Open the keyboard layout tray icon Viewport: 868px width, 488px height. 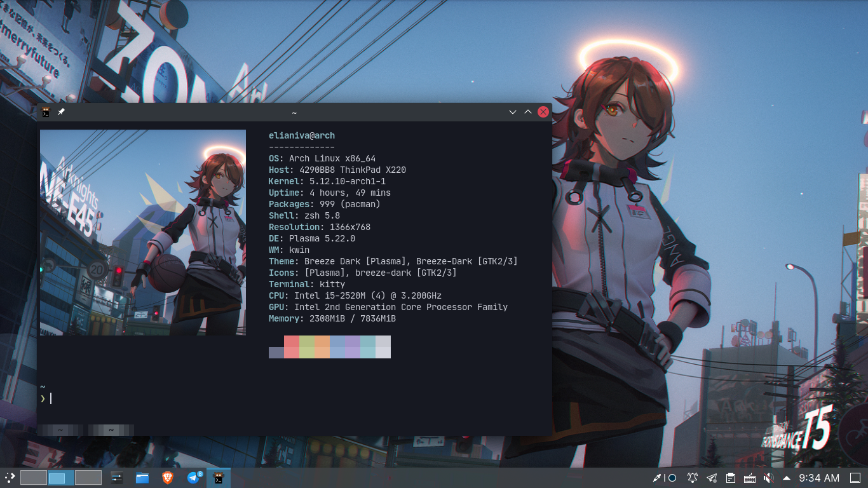pyautogui.click(x=750, y=478)
